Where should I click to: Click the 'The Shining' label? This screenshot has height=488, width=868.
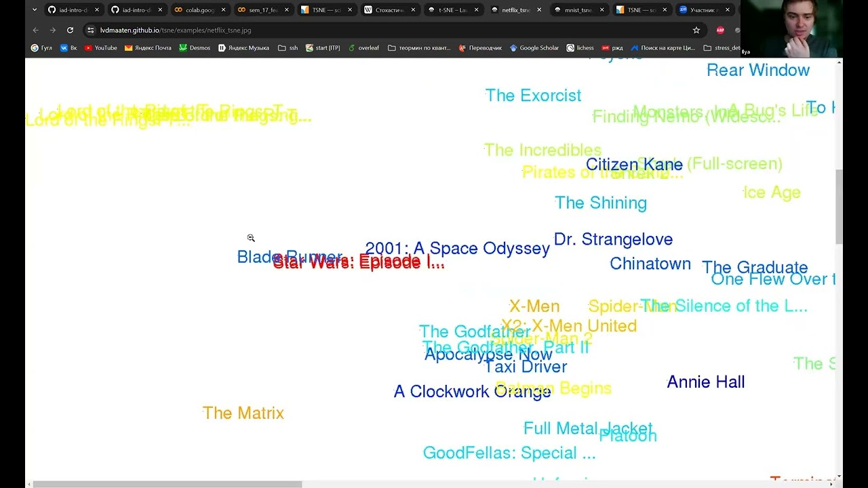tap(601, 203)
